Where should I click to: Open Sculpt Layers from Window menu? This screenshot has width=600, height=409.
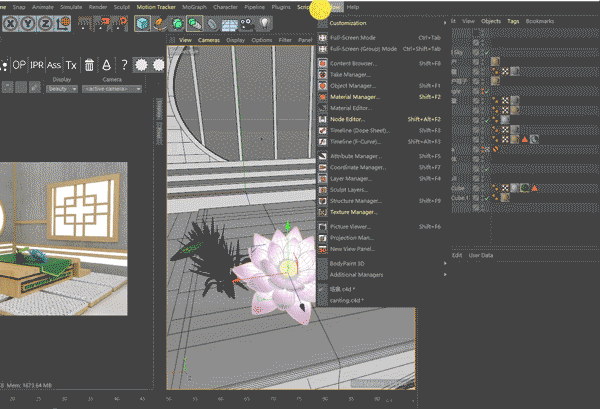click(x=380, y=190)
